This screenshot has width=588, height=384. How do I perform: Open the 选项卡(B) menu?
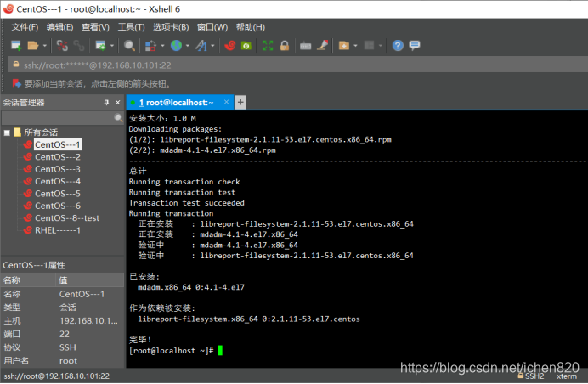171,27
